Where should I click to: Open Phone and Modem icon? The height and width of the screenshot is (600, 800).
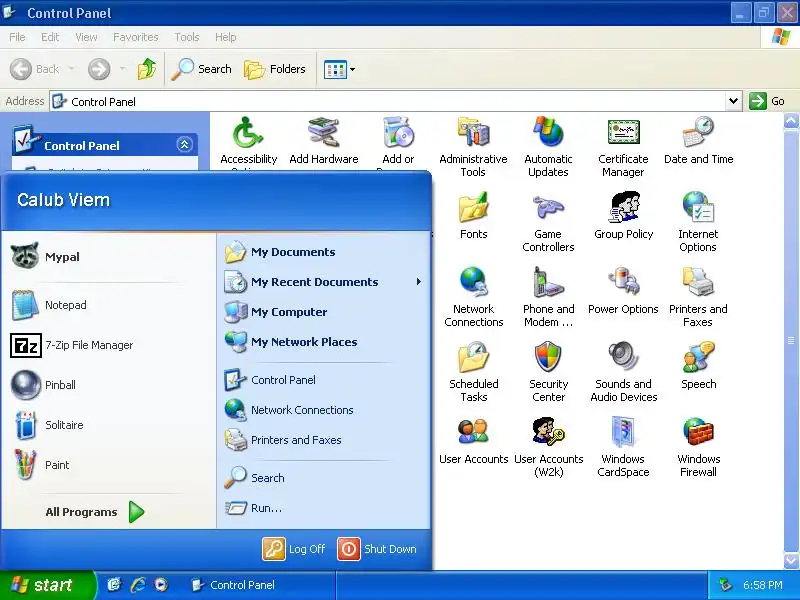[548, 297]
